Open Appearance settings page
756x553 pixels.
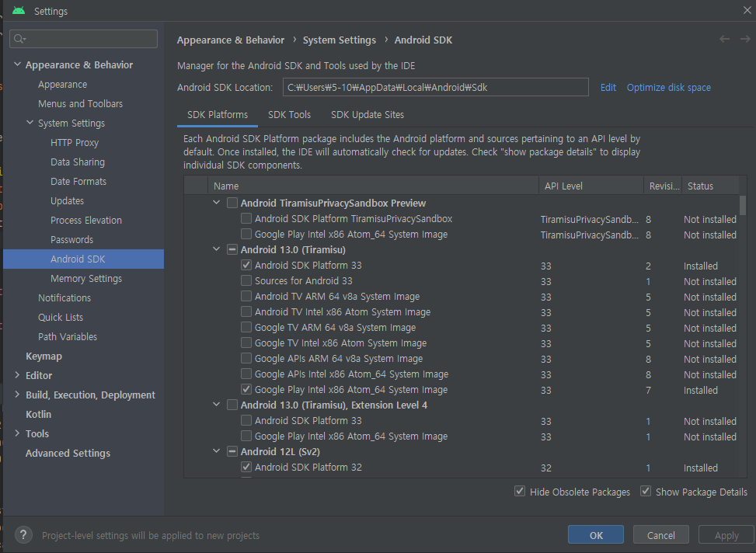(63, 85)
